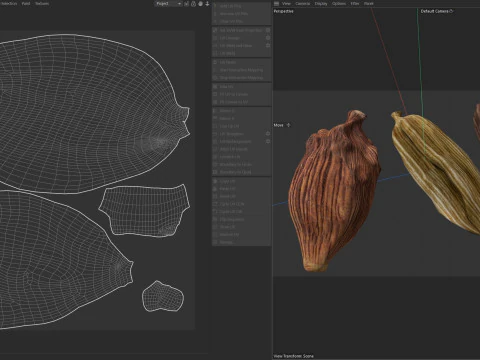Image resolution: width=480 pixels, height=360 pixels.
Task: Select the rectangular mid-sized UV island
Action: coord(144,210)
